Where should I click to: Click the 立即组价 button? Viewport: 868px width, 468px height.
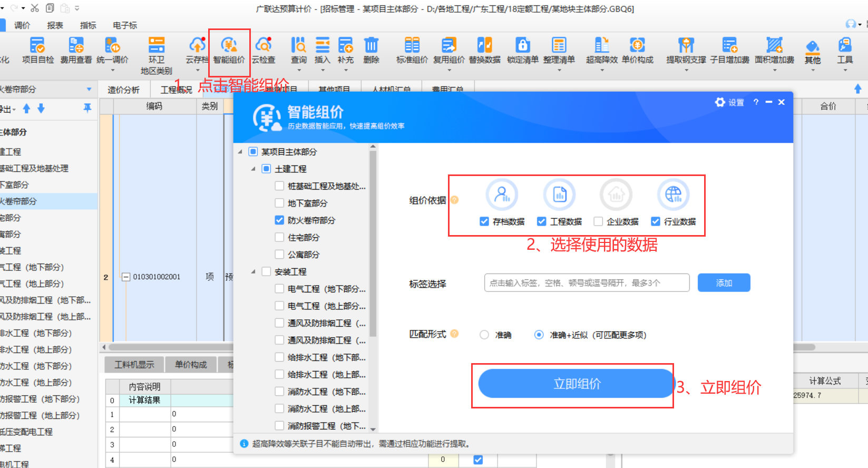tap(577, 384)
